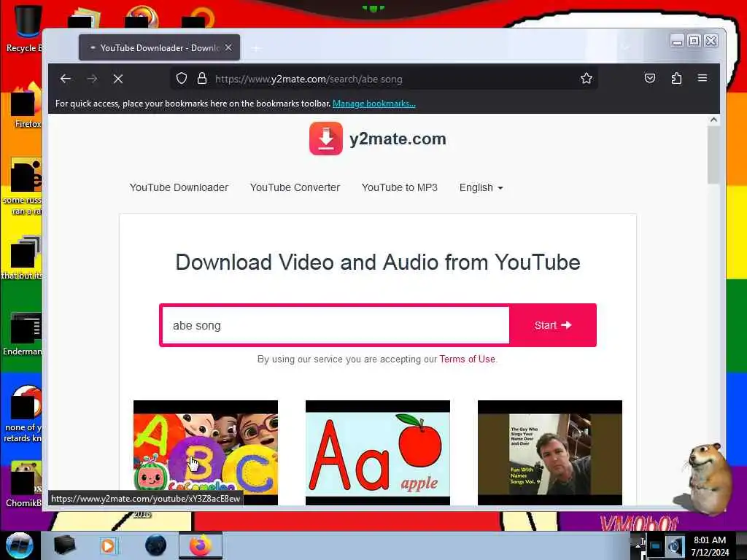Open the tracking protection shield icon

(182, 78)
